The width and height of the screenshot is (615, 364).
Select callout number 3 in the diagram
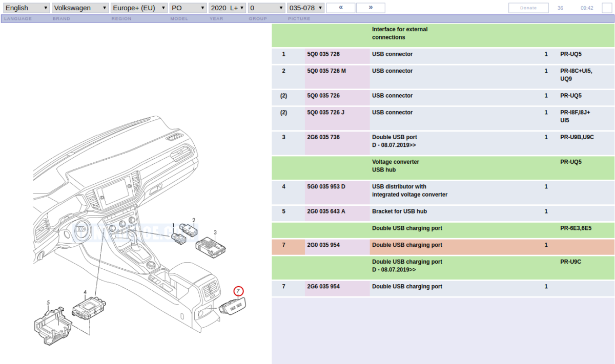215,232
